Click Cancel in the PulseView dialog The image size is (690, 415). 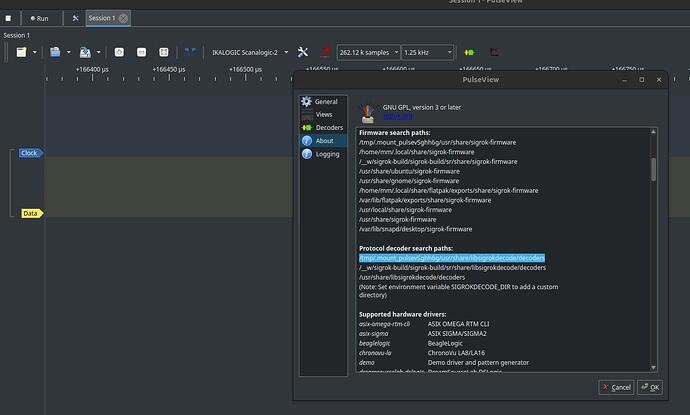click(616, 387)
